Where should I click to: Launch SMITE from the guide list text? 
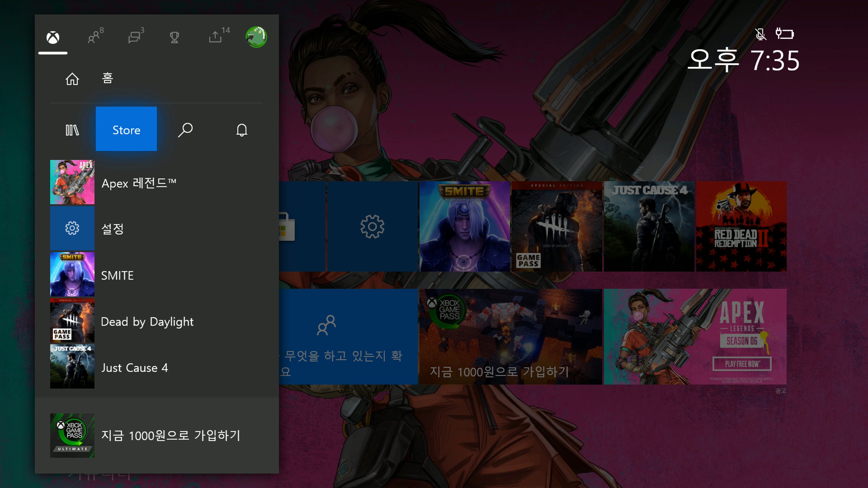click(117, 275)
